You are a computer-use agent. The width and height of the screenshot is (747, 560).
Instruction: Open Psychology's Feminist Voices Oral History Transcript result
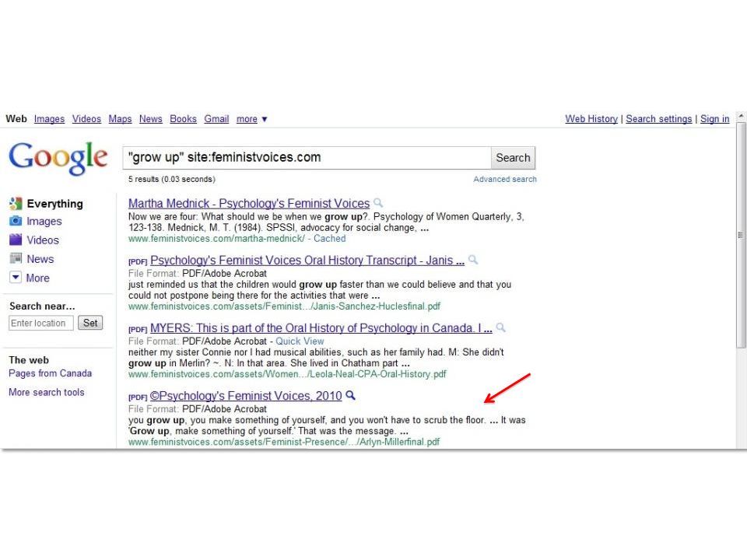click(x=307, y=261)
